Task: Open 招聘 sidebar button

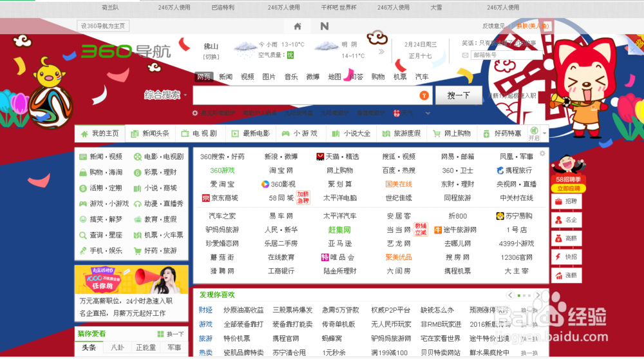Action: coord(566,202)
